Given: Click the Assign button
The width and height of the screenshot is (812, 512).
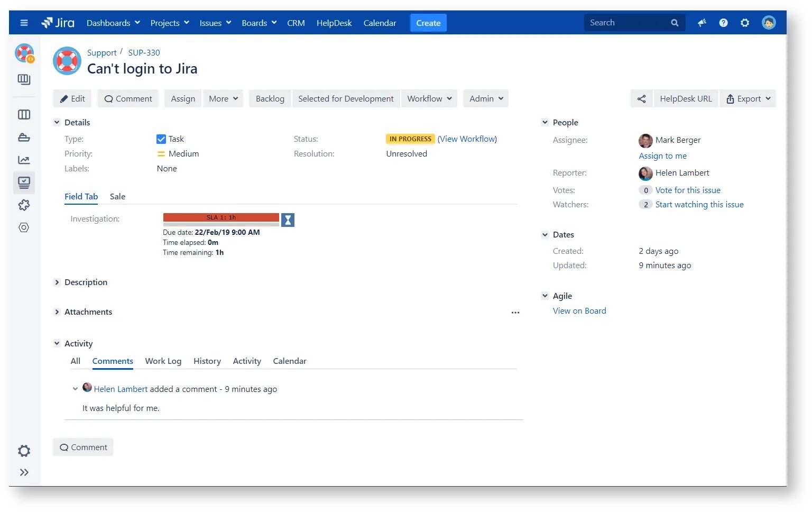Looking at the screenshot, I should click(x=183, y=99).
